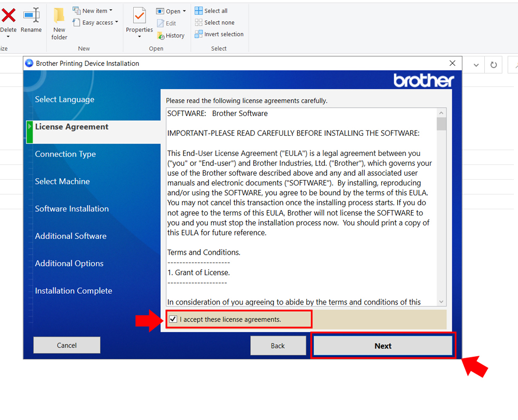Select the Additional Software step
518x420 pixels.
(70, 236)
